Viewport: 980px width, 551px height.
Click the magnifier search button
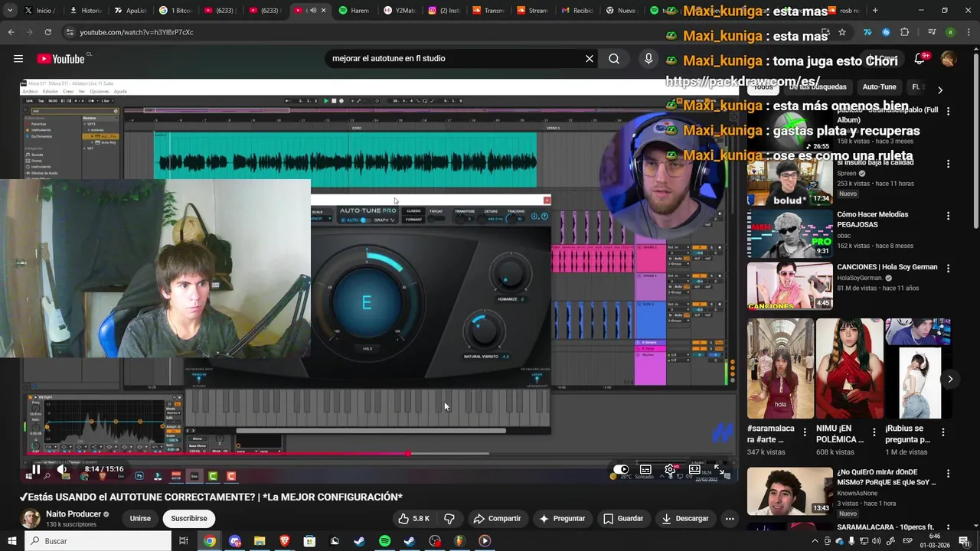[x=614, y=59]
